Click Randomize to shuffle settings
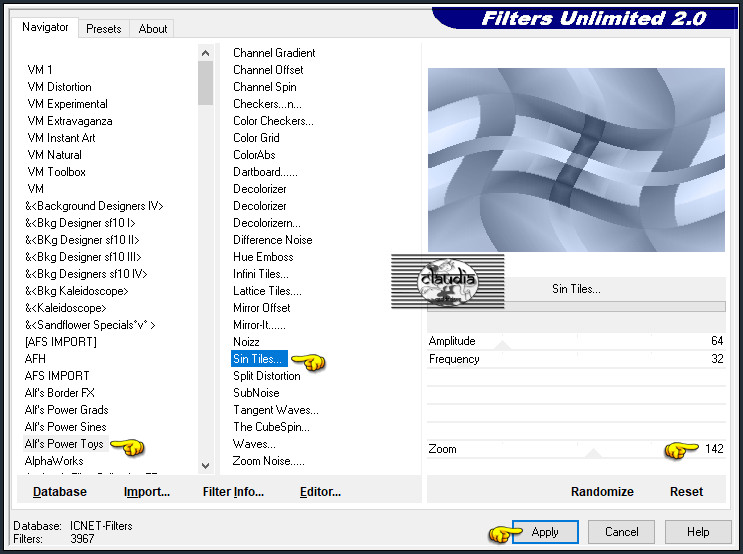Image resolution: width=743 pixels, height=554 pixels. click(602, 492)
